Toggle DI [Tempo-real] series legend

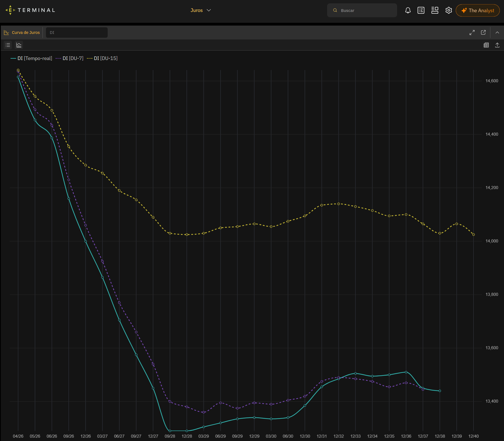pyautogui.click(x=31, y=58)
